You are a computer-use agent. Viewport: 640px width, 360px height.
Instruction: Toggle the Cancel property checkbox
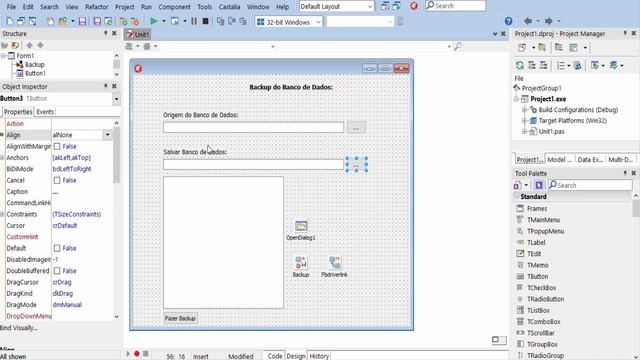[x=57, y=180]
